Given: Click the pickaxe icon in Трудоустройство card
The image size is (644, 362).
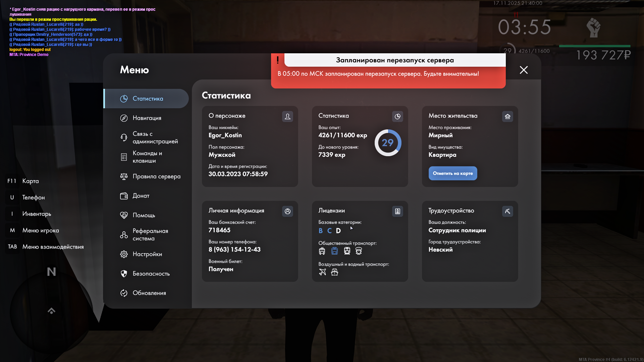Looking at the screenshot, I should pyautogui.click(x=507, y=211).
